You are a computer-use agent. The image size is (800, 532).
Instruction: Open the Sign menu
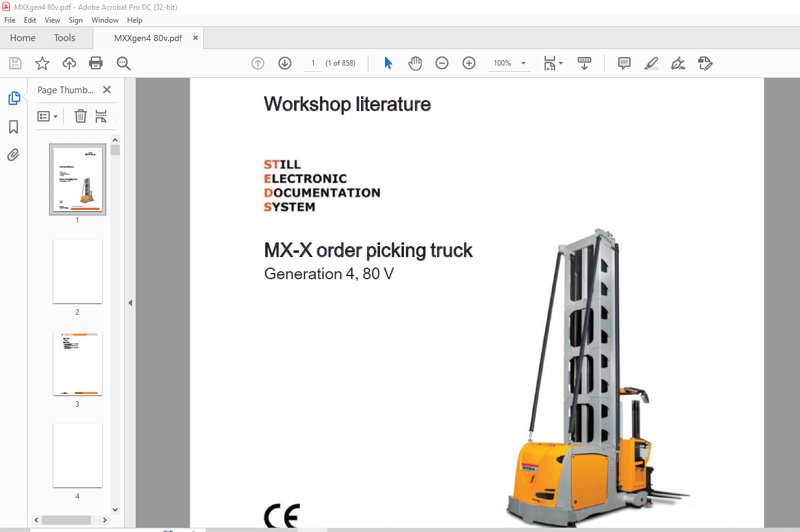point(76,20)
